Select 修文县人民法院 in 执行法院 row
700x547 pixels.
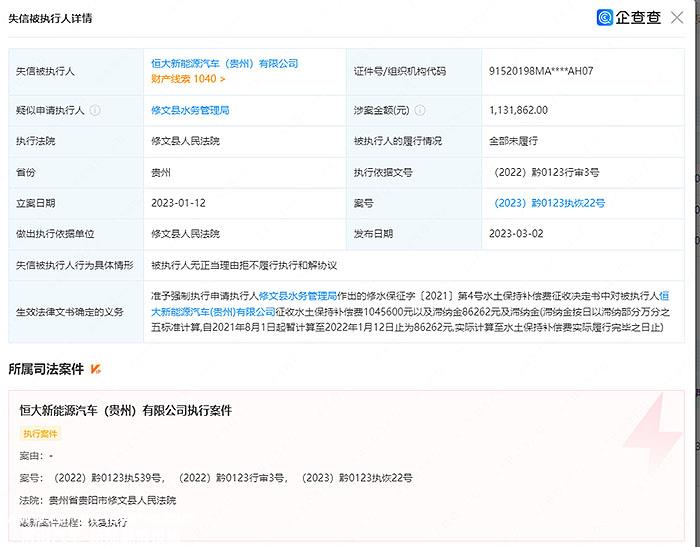(185, 141)
